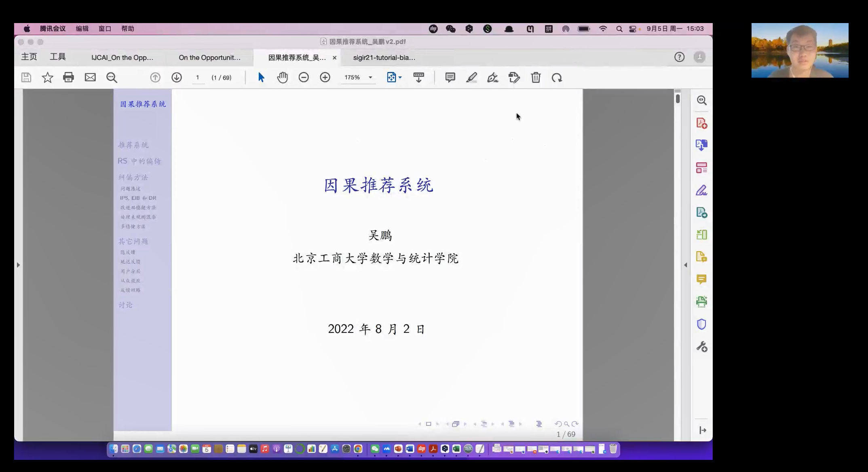
Task: Click the page number input field
Action: pyautogui.click(x=198, y=77)
